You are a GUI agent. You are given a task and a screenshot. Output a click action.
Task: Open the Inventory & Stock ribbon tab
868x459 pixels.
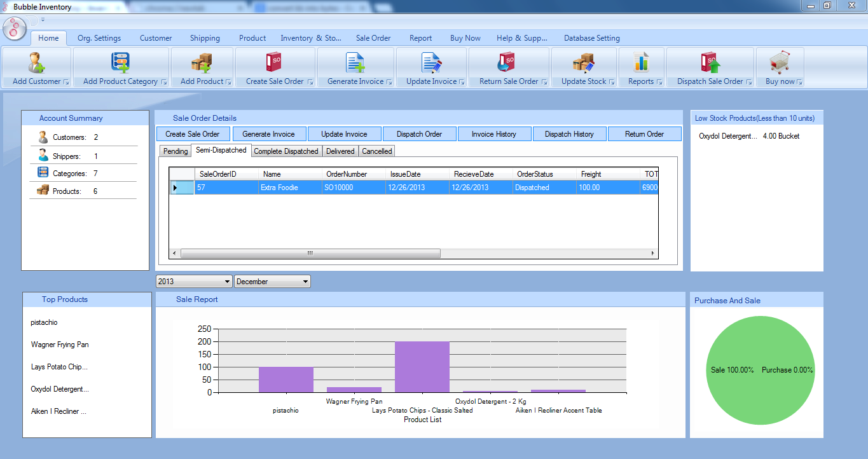[x=311, y=38]
